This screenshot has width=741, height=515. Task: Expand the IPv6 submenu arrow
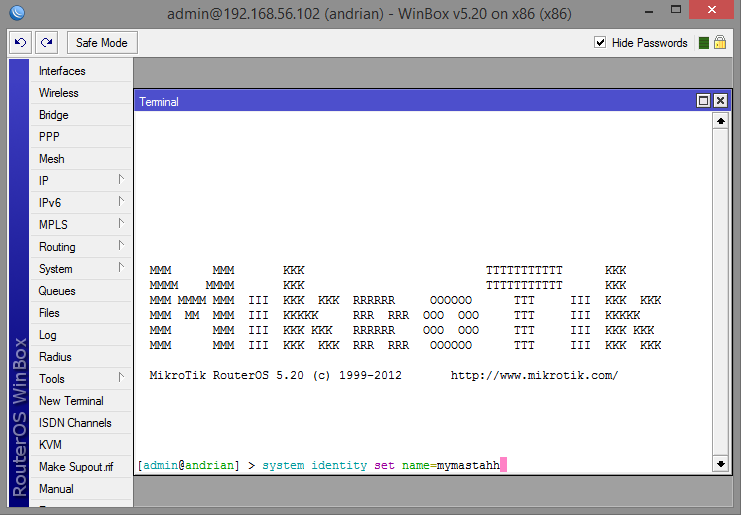click(x=121, y=202)
